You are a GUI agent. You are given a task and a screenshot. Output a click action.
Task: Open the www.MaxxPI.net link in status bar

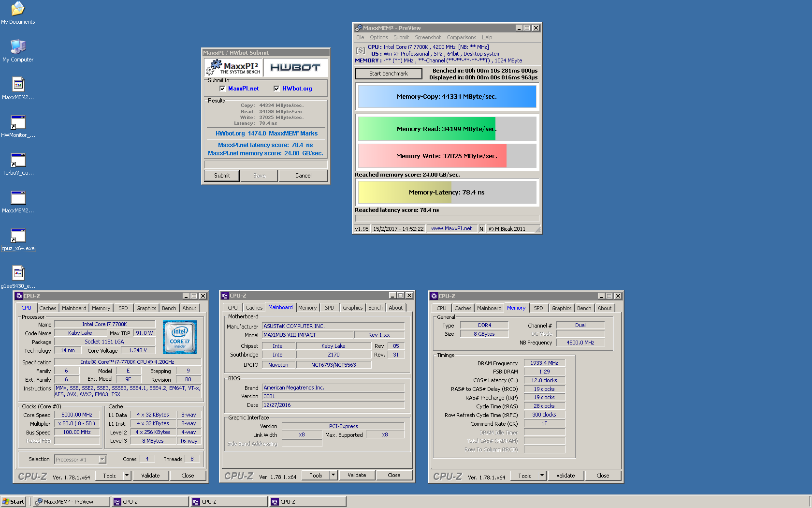coord(451,229)
